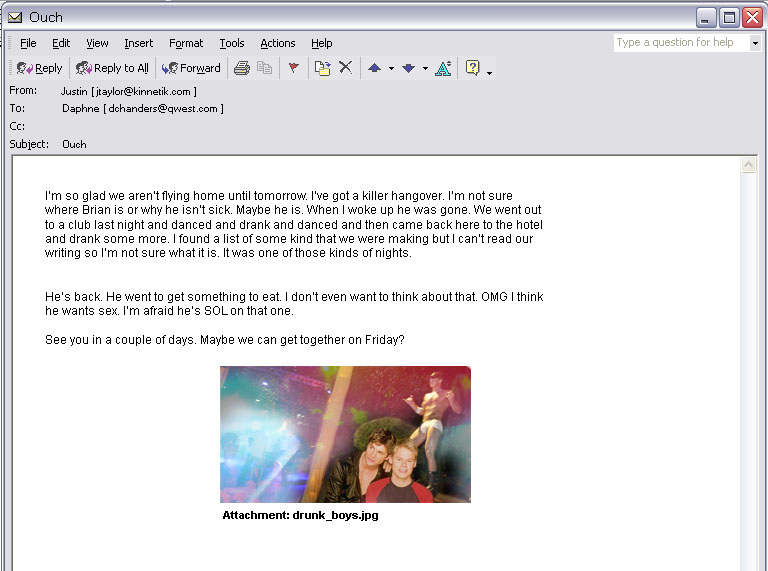
Task: Open the File menu
Action: tap(28, 43)
